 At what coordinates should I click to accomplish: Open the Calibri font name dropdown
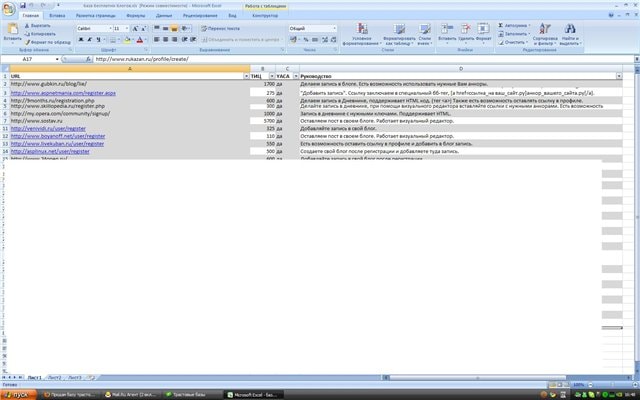click(107, 29)
